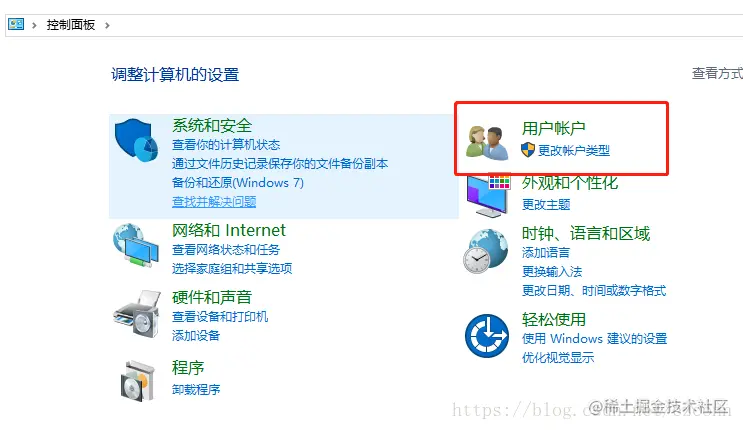Open 查找并解决问题 link

[x=214, y=201]
